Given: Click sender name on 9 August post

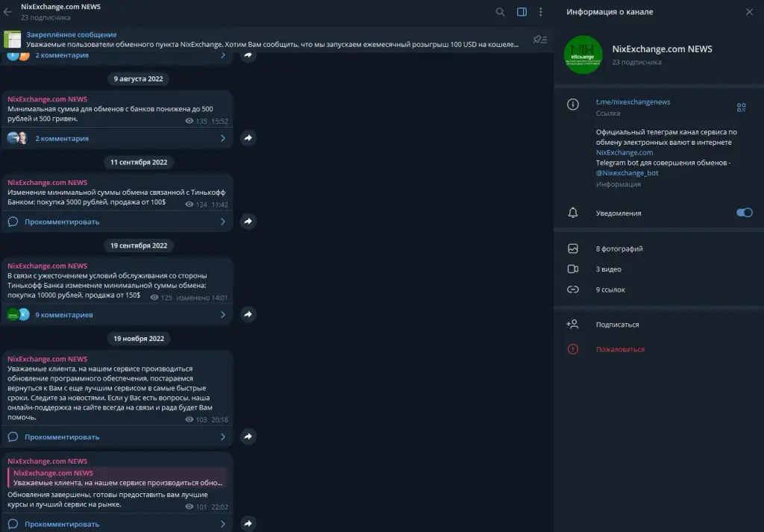Looking at the screenshot, I should 47,99.
